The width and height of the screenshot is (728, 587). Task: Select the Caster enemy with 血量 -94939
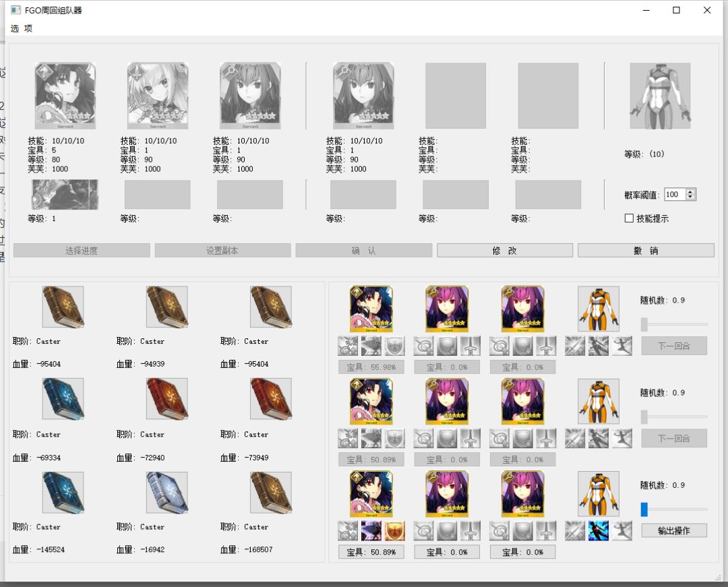click(x=167, y=307)
